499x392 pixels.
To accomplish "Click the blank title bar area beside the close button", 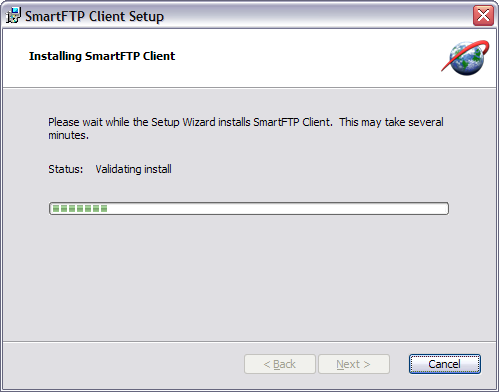I will 317,15.
